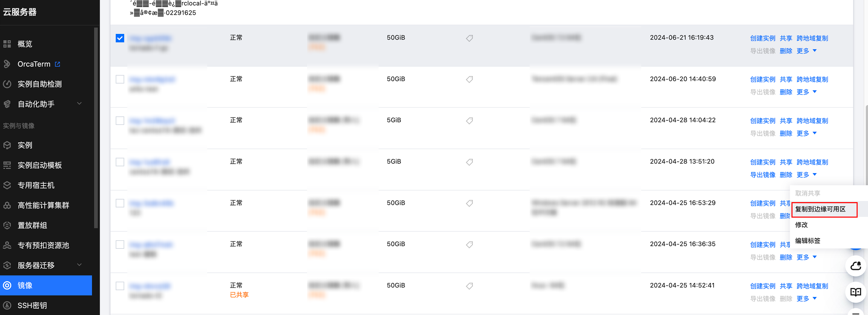Image resolution: width=868 pixels, height=315 pixels.
Task: Click the tag icon in the 2024-06-21 16:19:43 row
Action: [x=469, y=38]
